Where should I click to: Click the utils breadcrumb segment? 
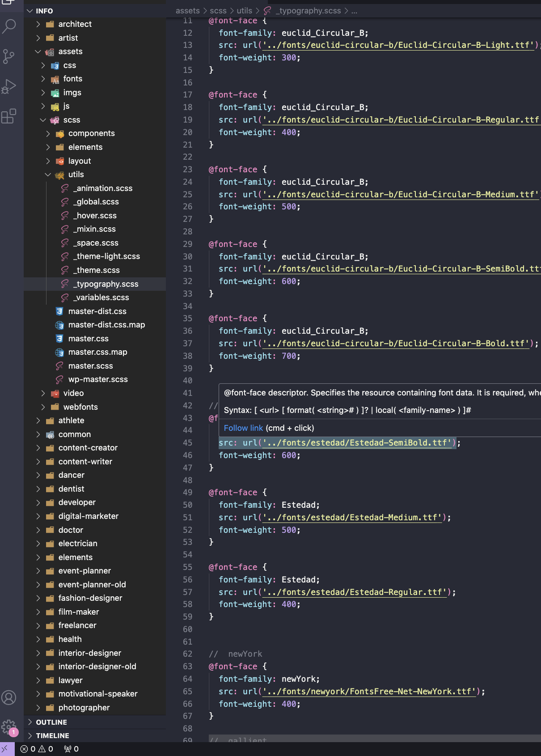[x=245, y=11]
